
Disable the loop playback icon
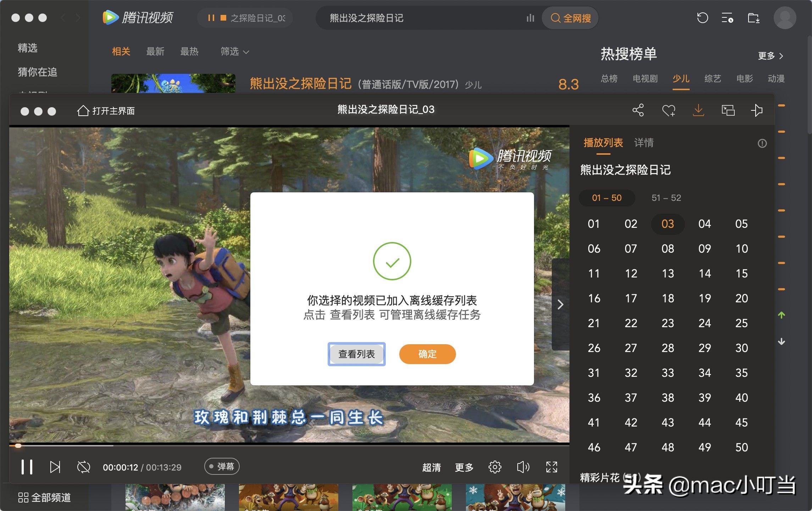pos(83,467)
